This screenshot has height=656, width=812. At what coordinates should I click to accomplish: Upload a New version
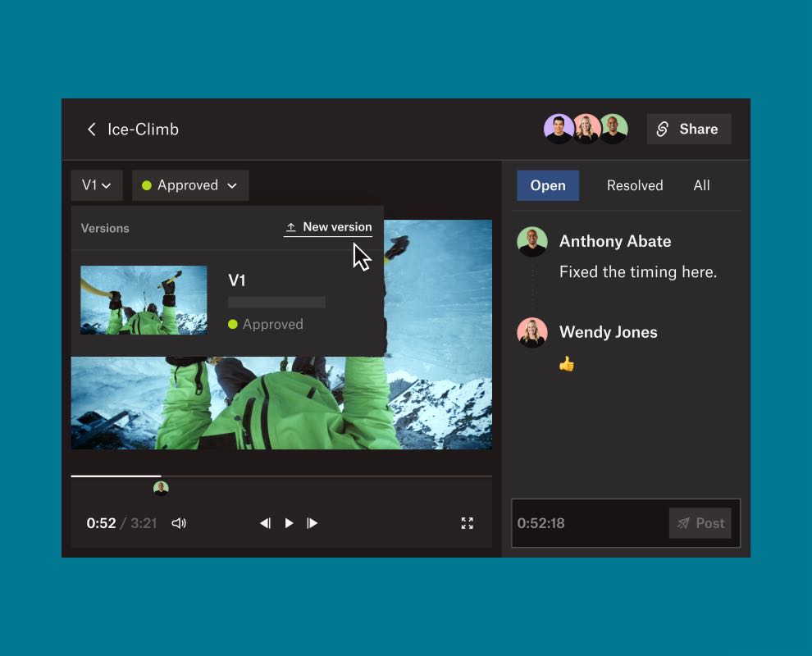tap(328, 227)
